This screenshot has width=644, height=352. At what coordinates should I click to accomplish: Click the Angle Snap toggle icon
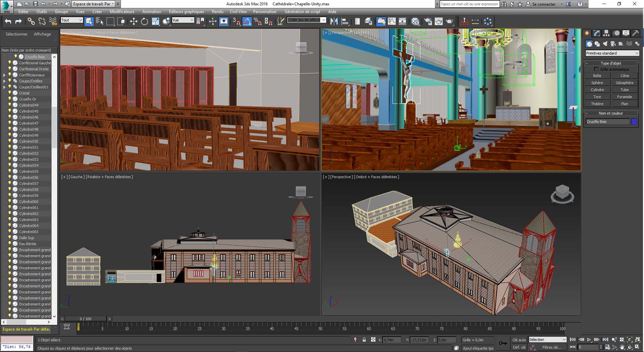pyautogui.click(x=247, y=21)
